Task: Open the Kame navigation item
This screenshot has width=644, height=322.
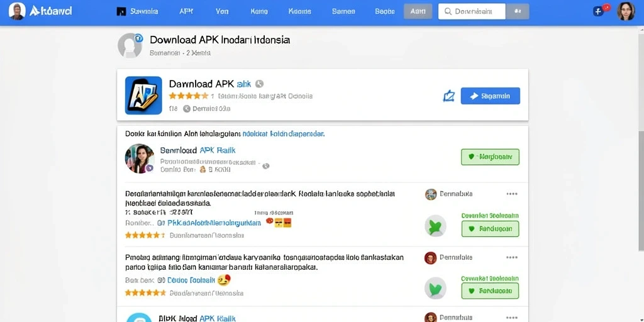Action: [x=258, y=11]
